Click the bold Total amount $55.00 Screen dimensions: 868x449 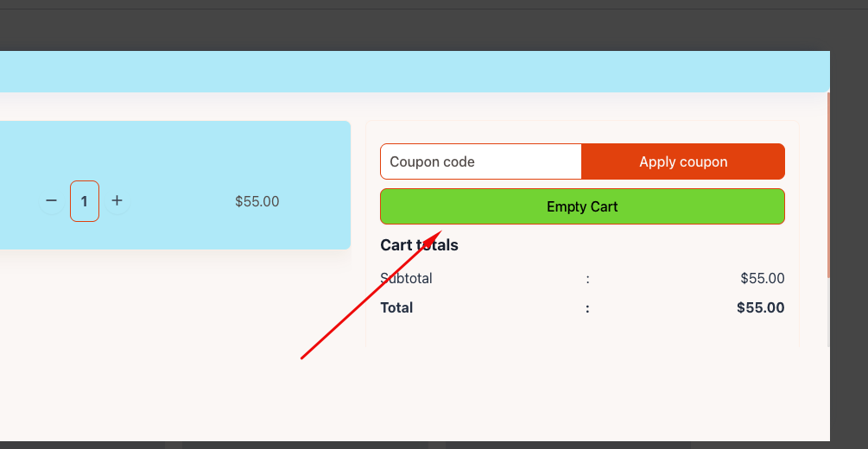[760, 307]
